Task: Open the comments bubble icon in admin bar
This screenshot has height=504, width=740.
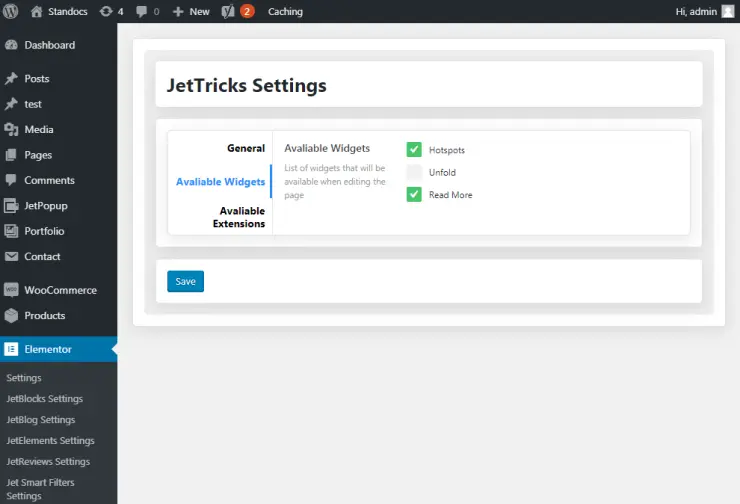Action: [141, 11]
